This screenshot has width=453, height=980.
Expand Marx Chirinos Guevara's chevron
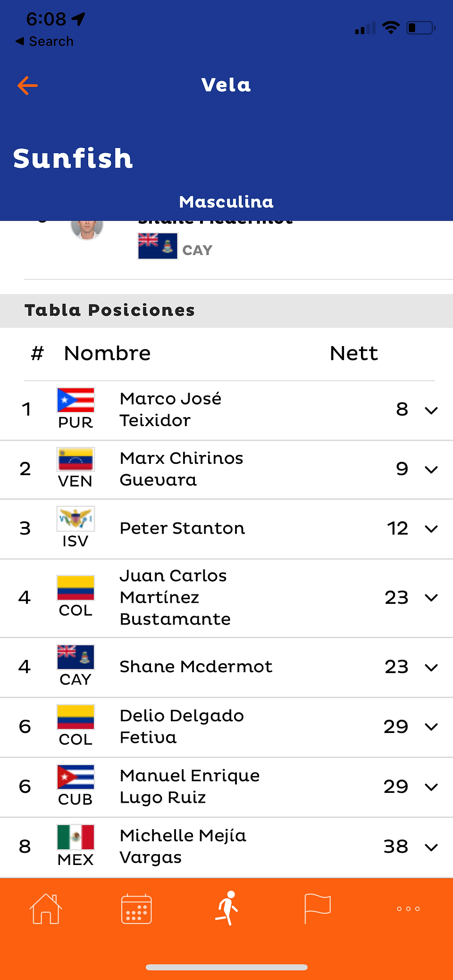tap(431, 469)
